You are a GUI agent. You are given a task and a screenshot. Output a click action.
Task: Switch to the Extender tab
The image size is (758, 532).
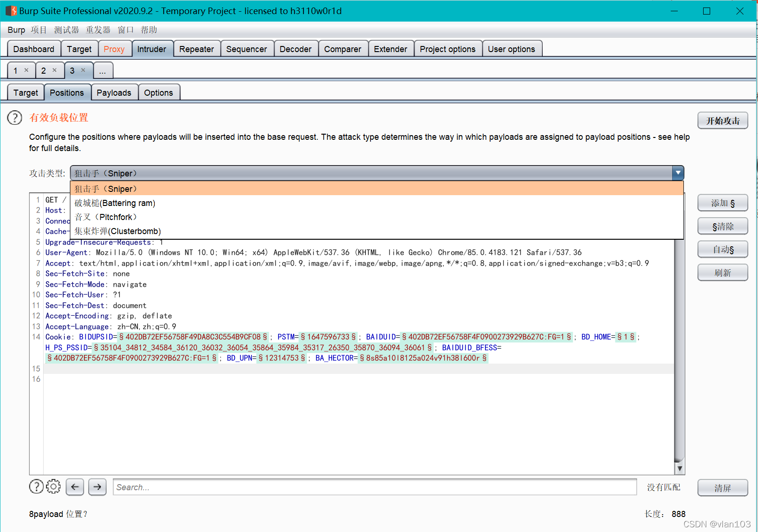pyautogui.click(x=391, y=49)
